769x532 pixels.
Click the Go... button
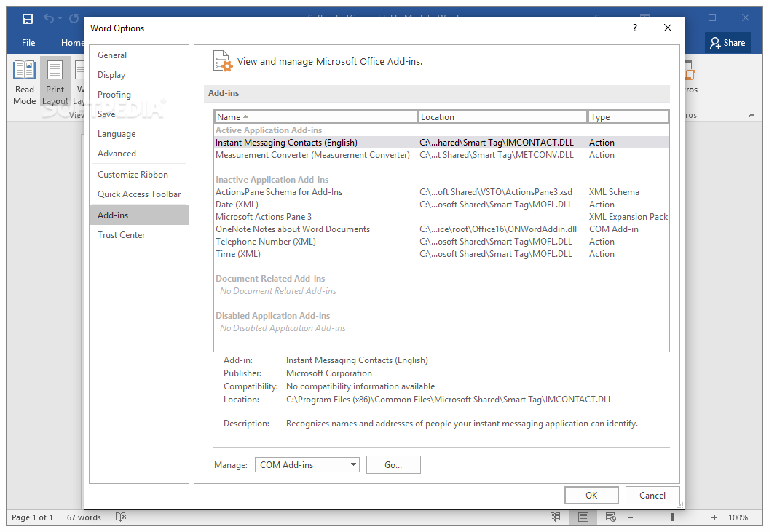click(x=393, y=465)
